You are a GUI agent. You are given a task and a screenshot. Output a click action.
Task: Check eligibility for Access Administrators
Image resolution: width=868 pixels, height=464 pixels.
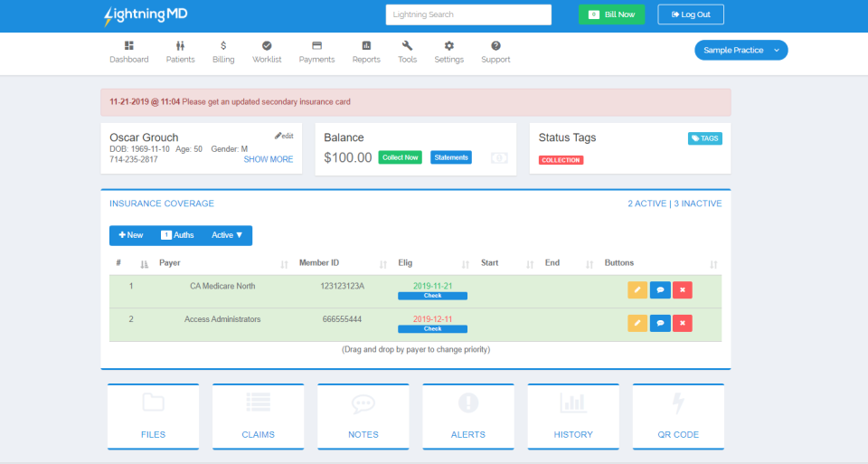tap(432, 329)
